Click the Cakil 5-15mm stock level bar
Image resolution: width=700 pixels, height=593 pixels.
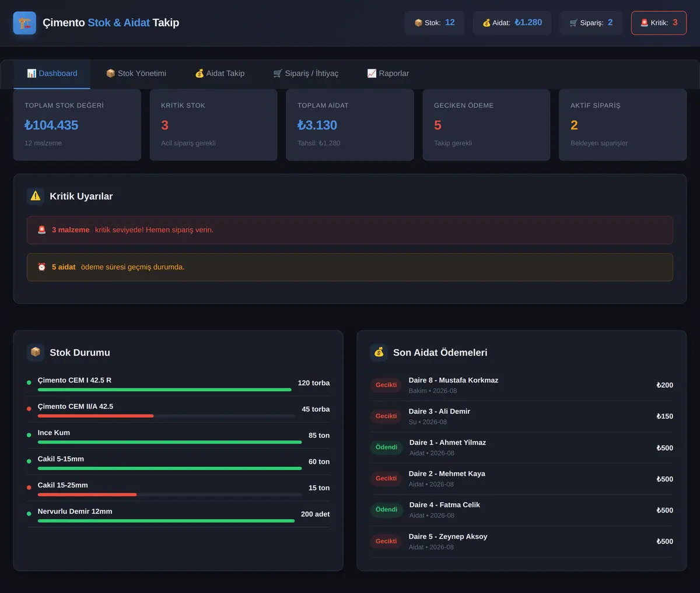coord(170,468)
